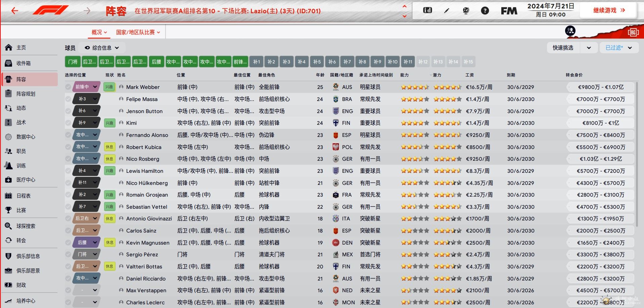The image size is (644, 308).
Task: Open Mark Webber transfer value button
Action: point(601,87)
